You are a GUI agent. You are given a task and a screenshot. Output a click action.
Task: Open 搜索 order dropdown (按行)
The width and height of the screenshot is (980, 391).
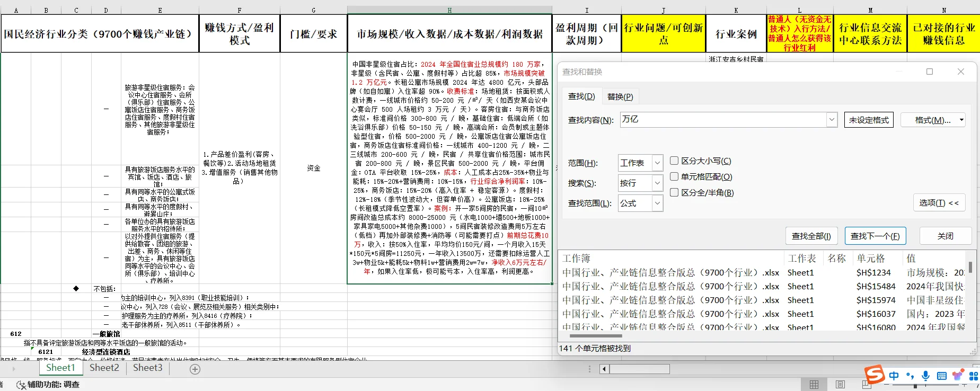(x=657, y=183)
